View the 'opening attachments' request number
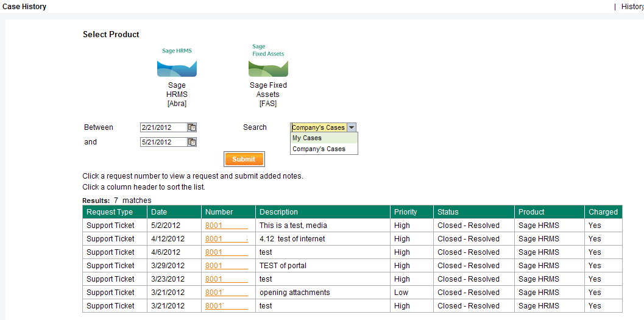Screen dimensions: 644x320 214,293
